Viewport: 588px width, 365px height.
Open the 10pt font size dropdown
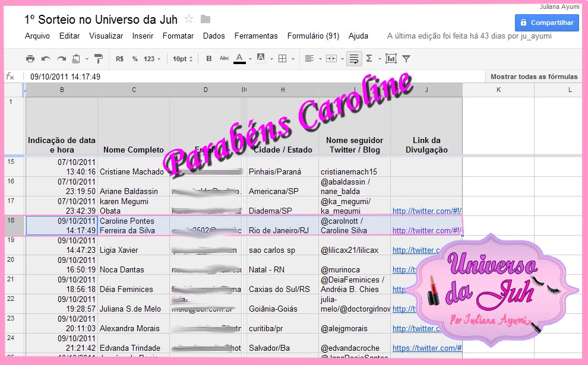coord(182,59)
